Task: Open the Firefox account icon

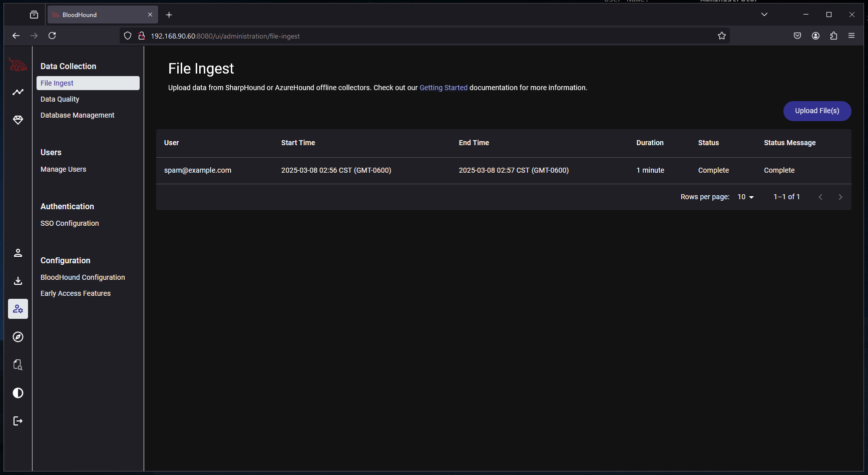Action: [815, 36]
